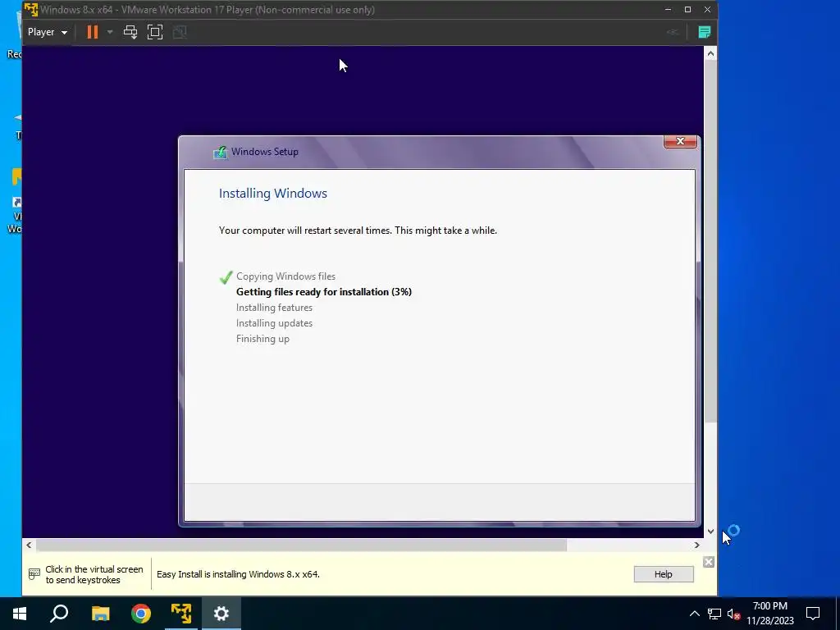Click the Windows Setup title icon
840x630 pixels.
point(220,152)
